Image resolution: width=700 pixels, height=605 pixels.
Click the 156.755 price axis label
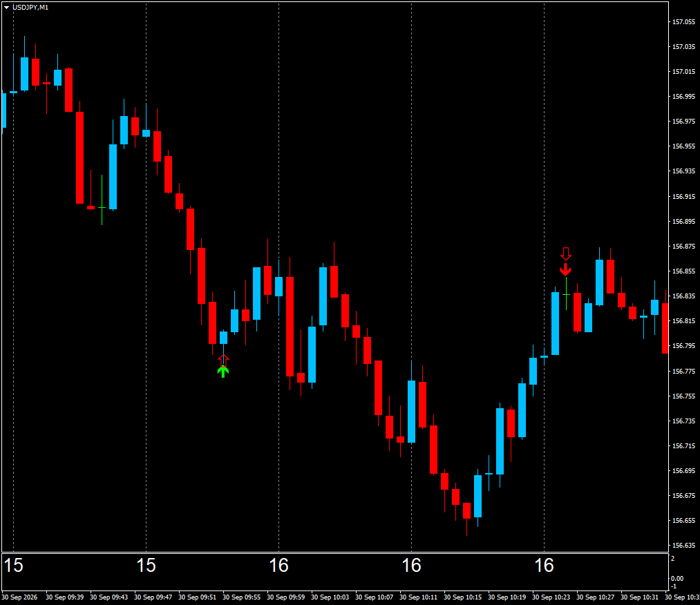[683, 396]
